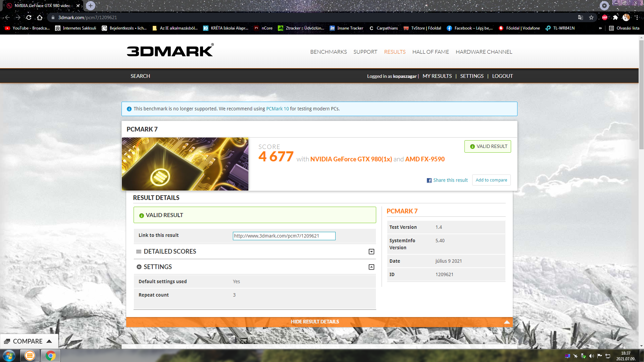This screenshot has height=362, width=644.
Task: Share this result on Facebook
Action: [x=447, y=180]
